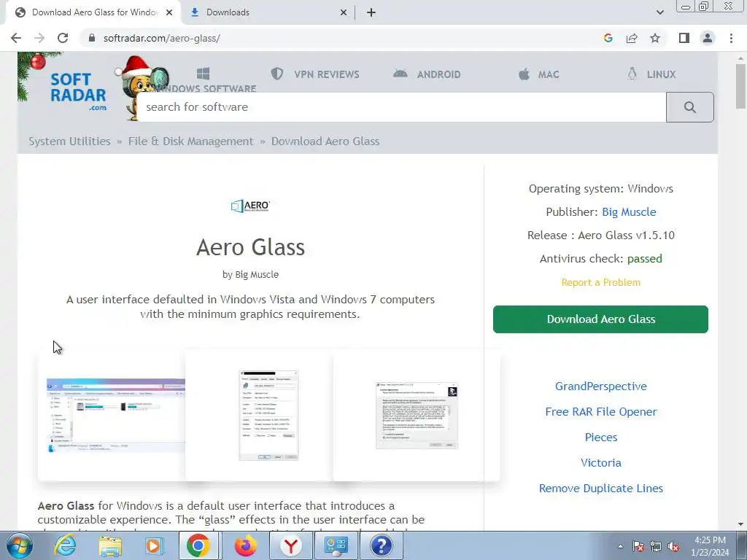Open GrandPerspective link
Screen dimensions: 747x560
pos(601,386)
